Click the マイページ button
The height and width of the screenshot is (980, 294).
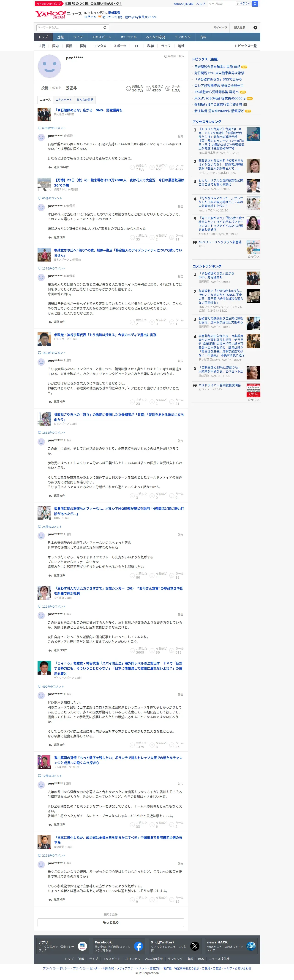tap(220, 27)
